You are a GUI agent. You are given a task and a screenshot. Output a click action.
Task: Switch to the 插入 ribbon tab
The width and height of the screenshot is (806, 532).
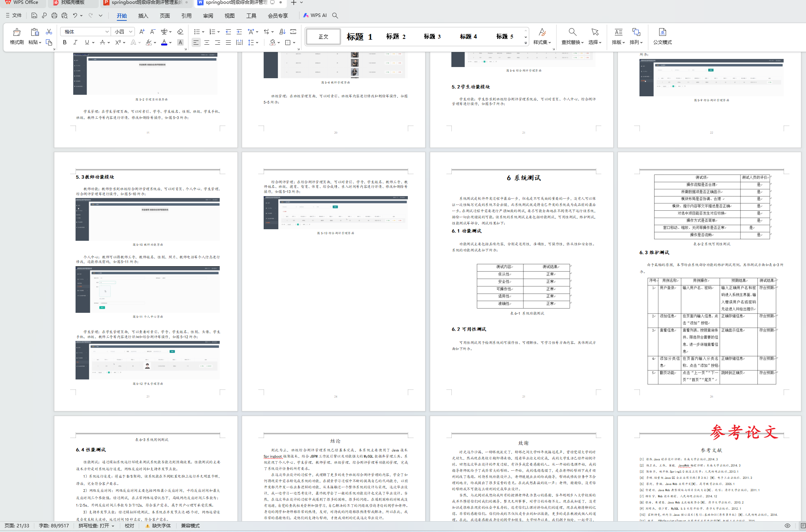[143, 16]
